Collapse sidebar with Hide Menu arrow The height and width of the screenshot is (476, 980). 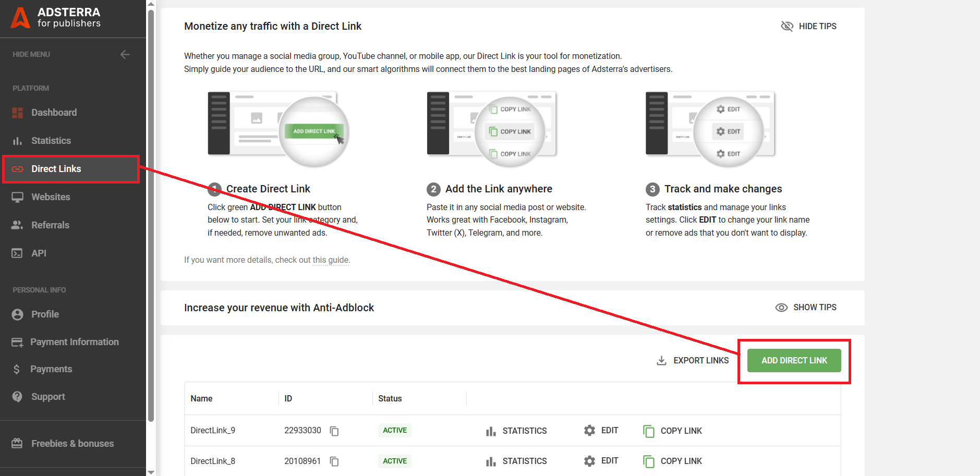125,54
